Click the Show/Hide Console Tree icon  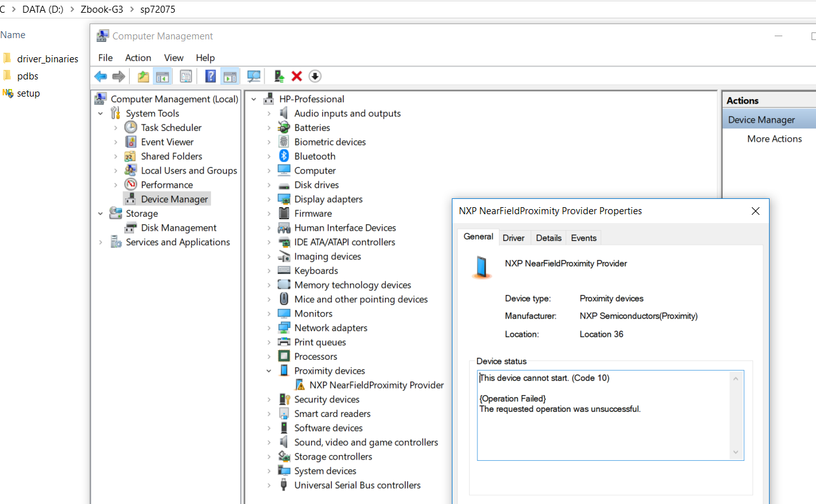click(163, 76)
